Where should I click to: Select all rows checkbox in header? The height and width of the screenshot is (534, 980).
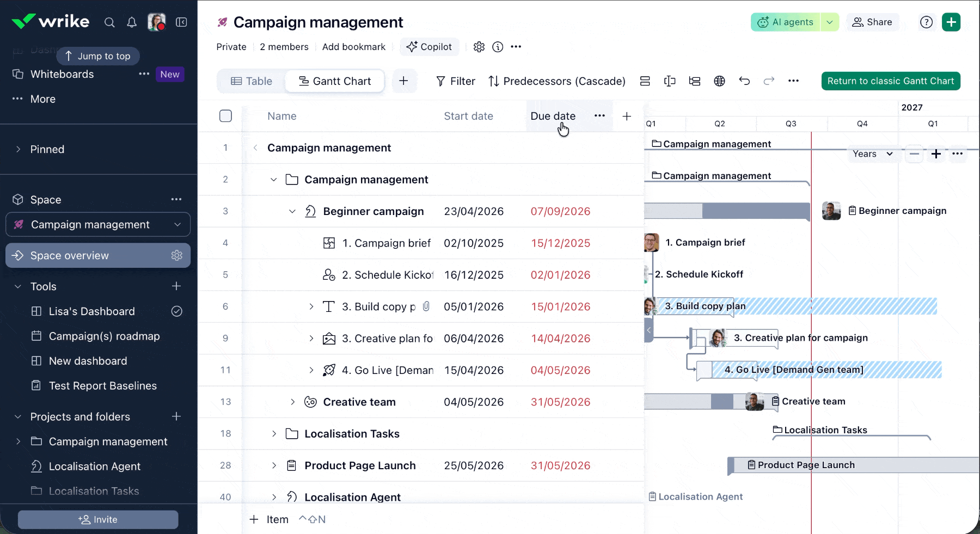[x=225, y=116]
